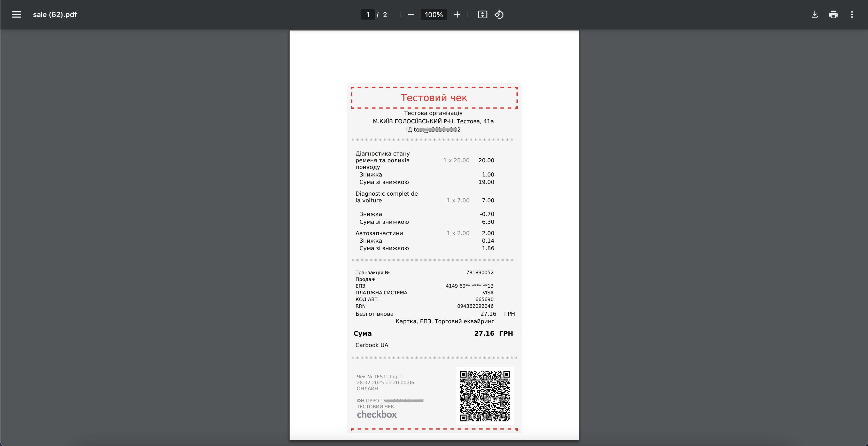868x446 pixels.
Task: Open the sidebar hamburger menu
Action: pyautogui.click(x=17, y=14)
